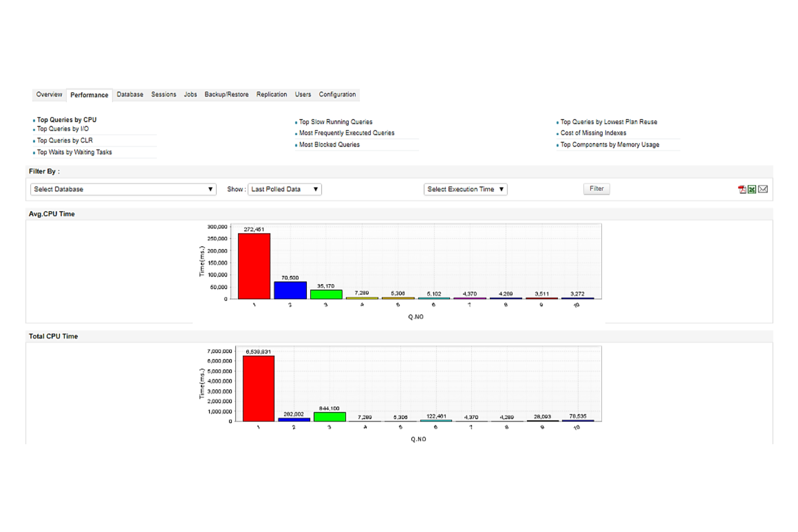Switch to the Sessions tab
The width and height of the screenshot is (798, 532).
(x=163, y=94)
